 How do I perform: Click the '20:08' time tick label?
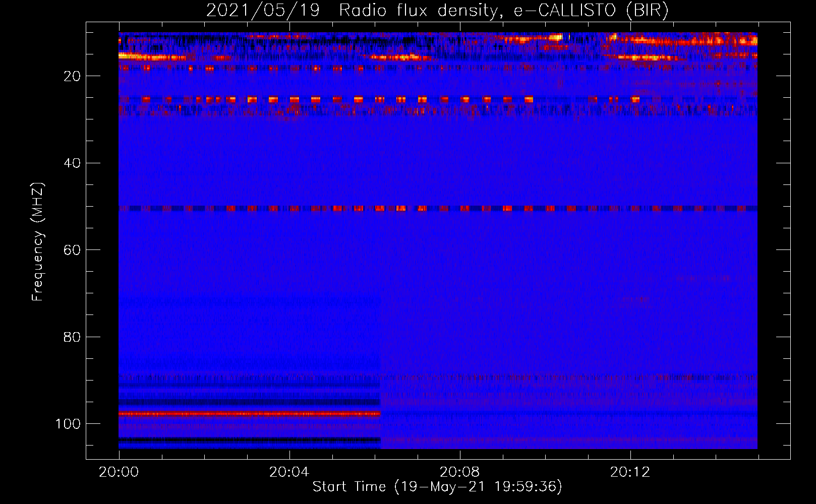(x=460, y=472)
